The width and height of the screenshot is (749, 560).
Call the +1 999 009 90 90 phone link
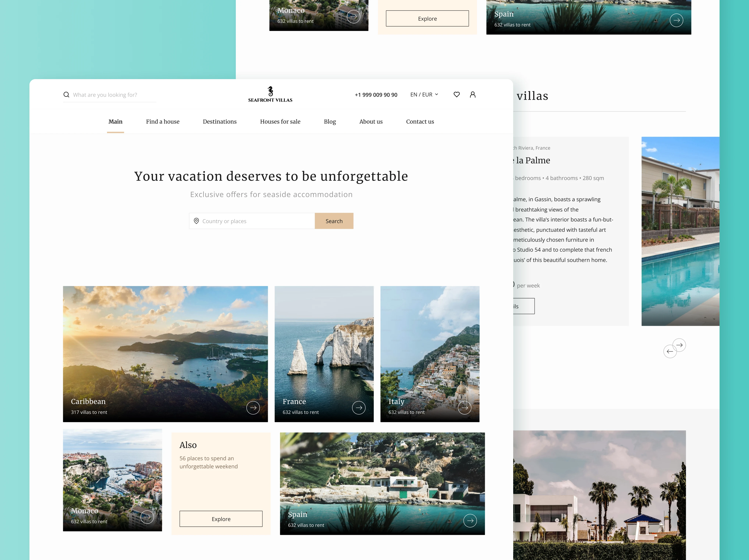[376, 95]
